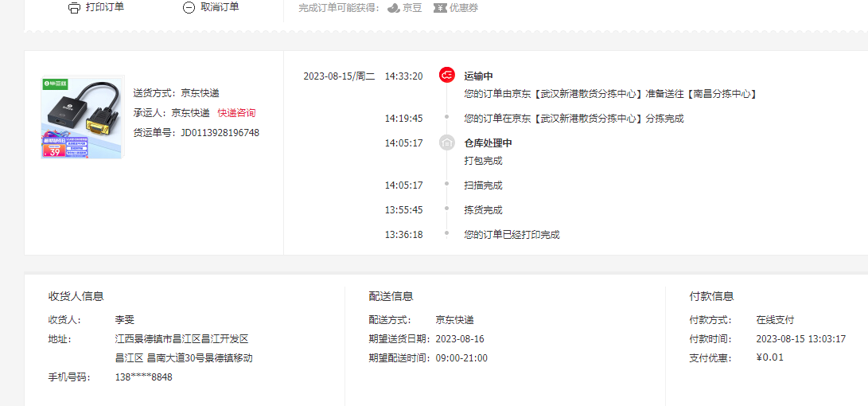Click the expected delivery date 2023-08-16

pyautogui.click(x=460, y=339)
